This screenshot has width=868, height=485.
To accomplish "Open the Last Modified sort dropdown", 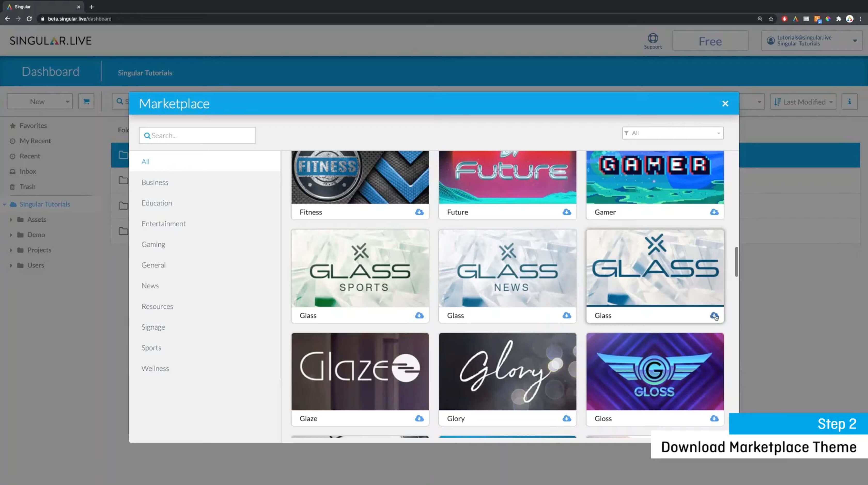I will (803, 102).
